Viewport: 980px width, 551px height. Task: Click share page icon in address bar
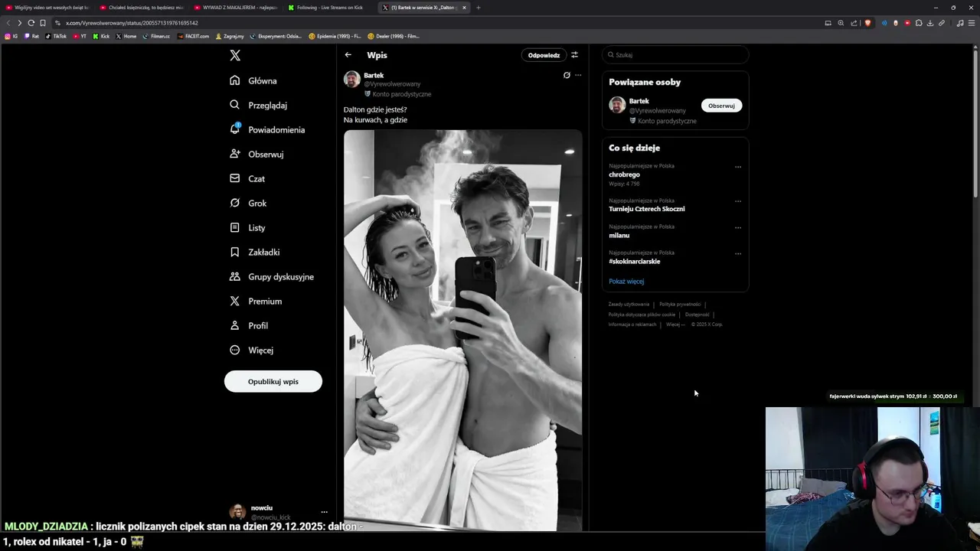[x=854, y=23]
